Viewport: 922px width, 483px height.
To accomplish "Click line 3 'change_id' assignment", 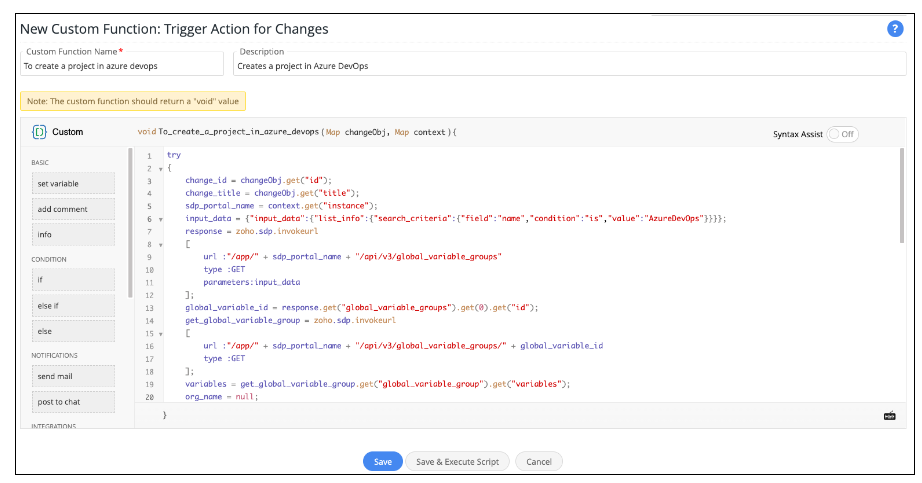I will (258, 180).
